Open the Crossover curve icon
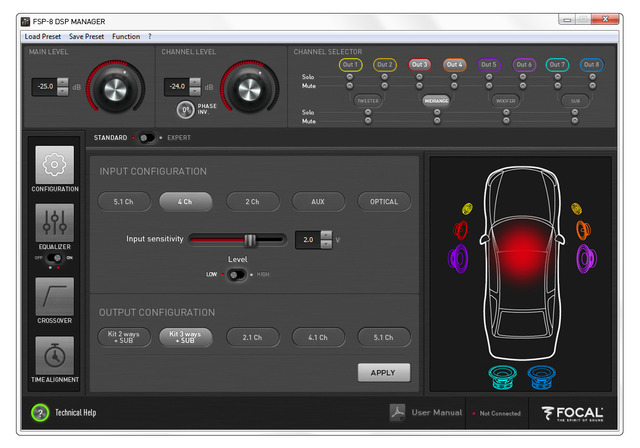This screenshot has width=640, height=448. 54,297
